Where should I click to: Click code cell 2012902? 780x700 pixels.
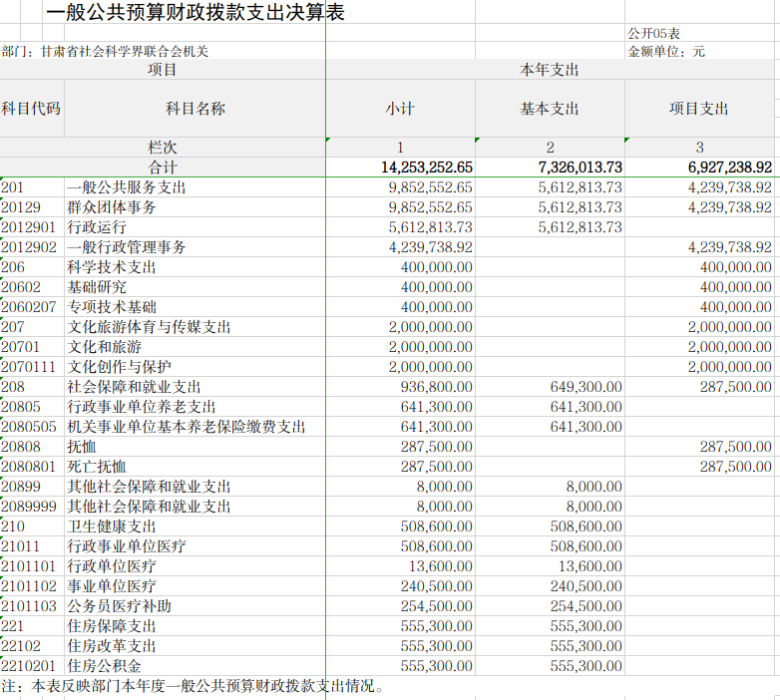click(32, 247)
